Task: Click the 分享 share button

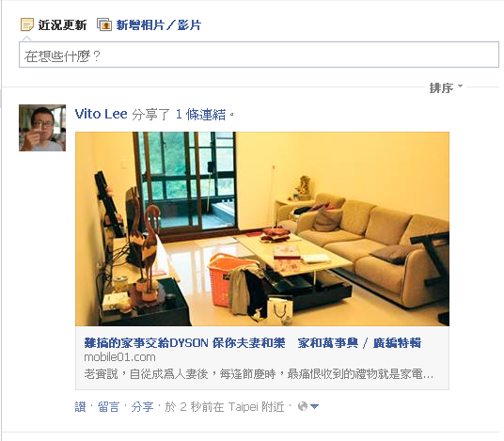Action: coord(142,407)
